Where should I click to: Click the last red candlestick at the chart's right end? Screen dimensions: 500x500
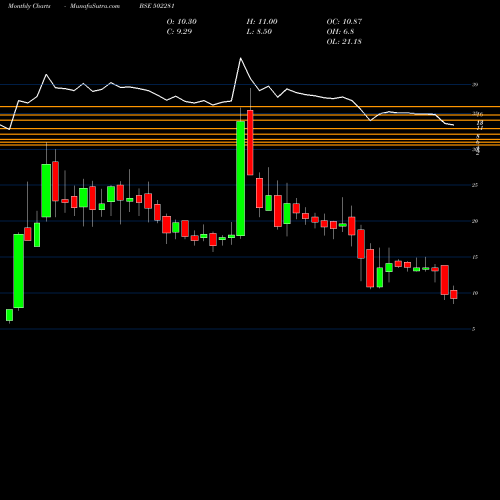(454, 294)
